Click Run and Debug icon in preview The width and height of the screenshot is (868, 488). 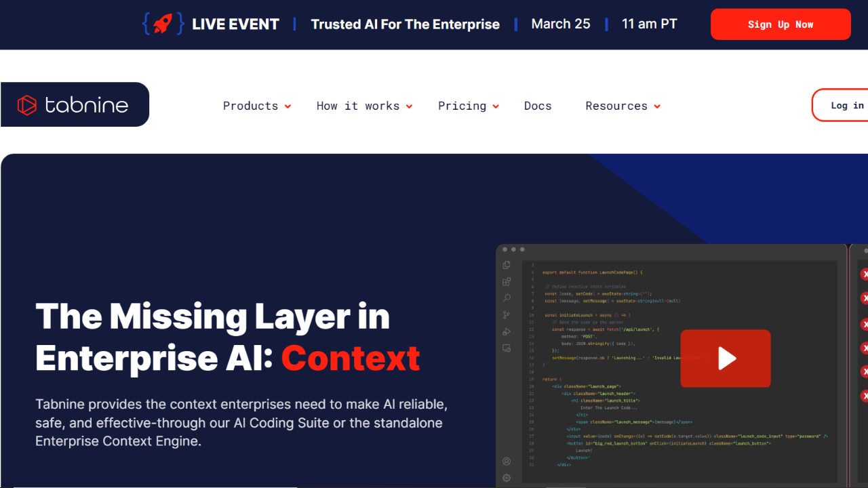point(507,331)
